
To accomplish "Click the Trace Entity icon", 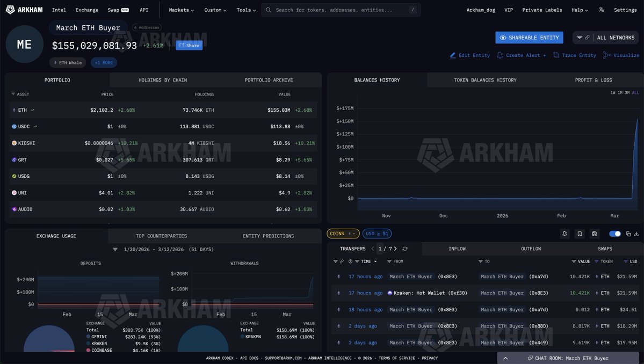I will point(556,55).
